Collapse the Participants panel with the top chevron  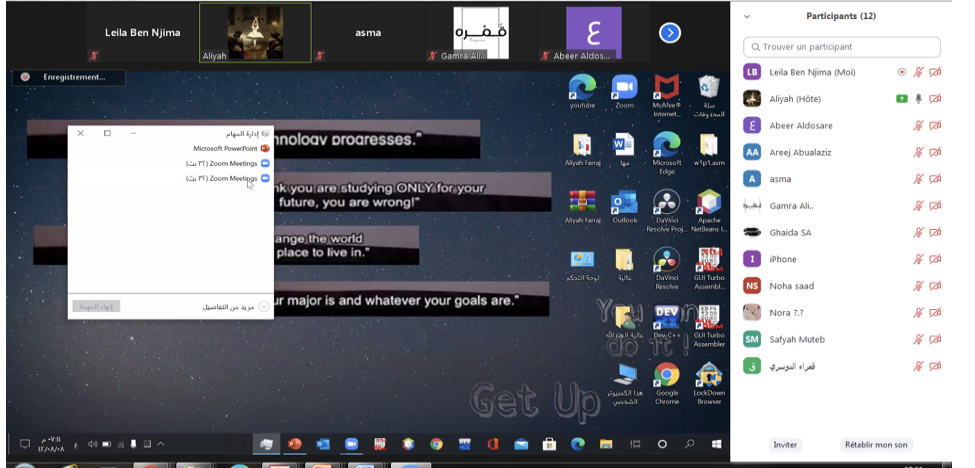747,17
